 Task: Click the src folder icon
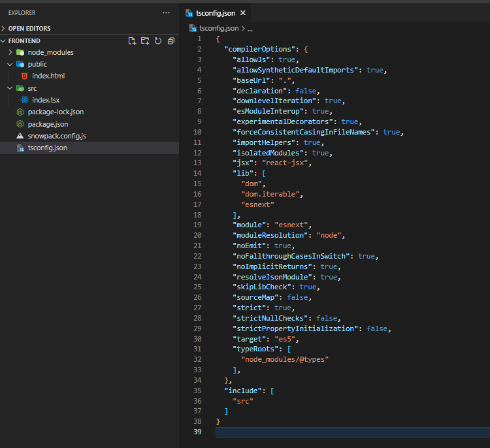click(x=20, y=88)
